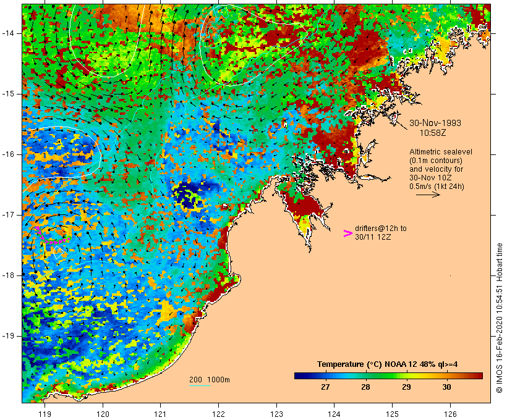Click the longitude label '119'
Viewport: 507px width, 420px height.
(45, 414)
